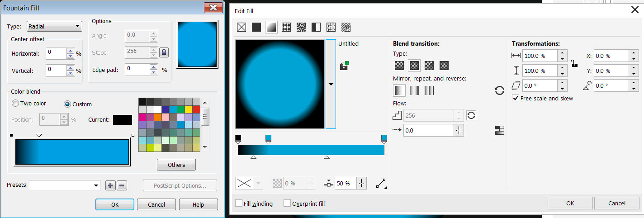
Task: Choose PostScript fill icon
Action: click(x=346, y=27)
